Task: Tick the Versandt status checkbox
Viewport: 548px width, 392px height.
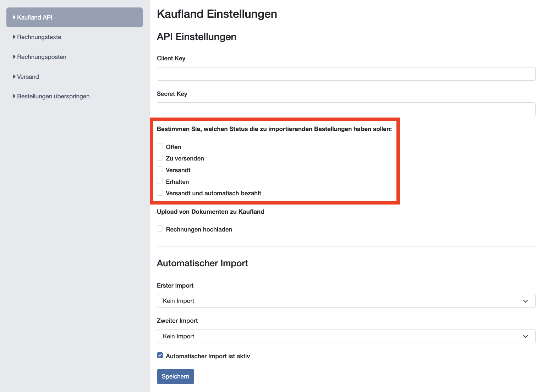Action: (x=160, y=169)
